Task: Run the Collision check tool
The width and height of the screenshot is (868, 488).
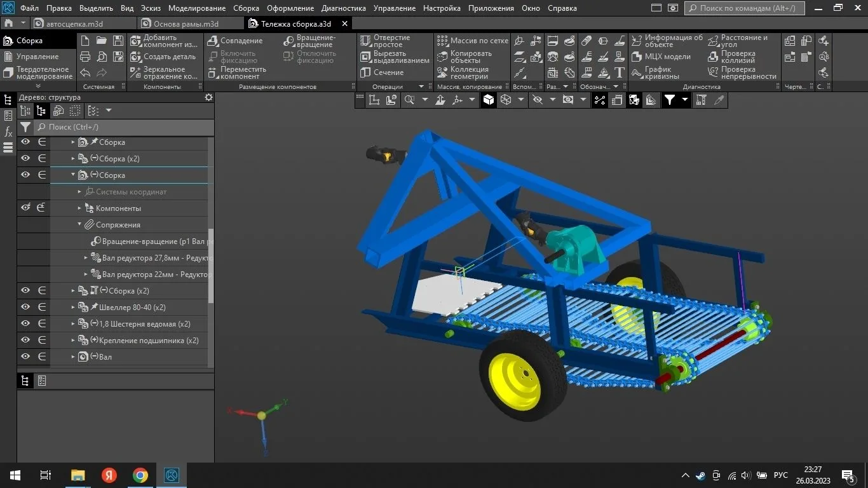Action: [713, 57]
